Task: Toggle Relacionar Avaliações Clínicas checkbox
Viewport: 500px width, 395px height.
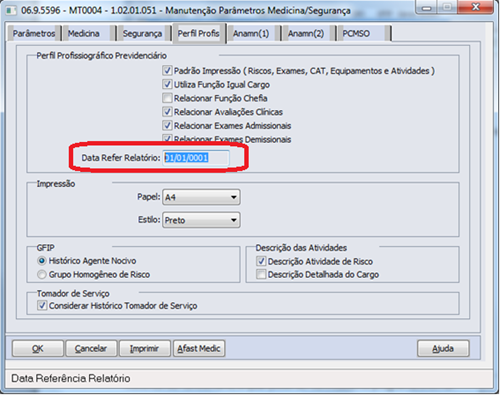Action: coord(167,112)
